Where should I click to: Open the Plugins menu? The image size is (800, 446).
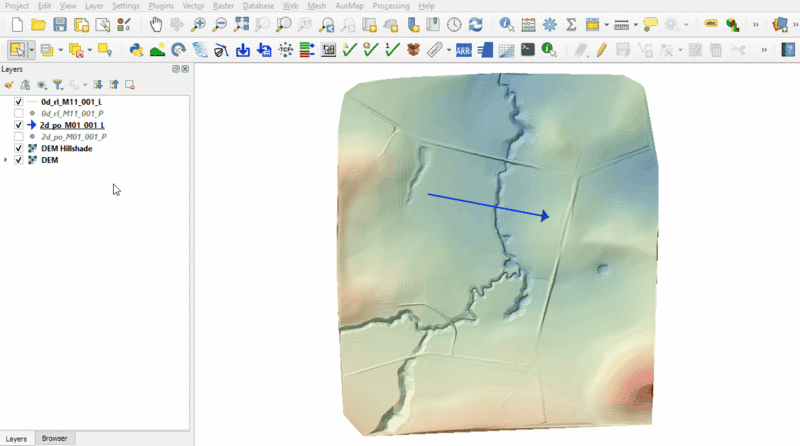tap(160, 6)
